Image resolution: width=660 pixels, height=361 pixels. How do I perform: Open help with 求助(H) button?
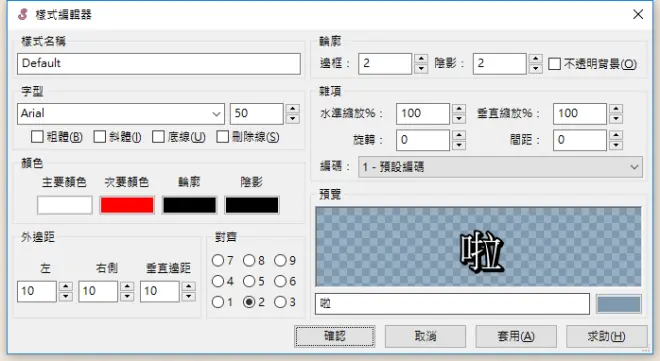607,336
